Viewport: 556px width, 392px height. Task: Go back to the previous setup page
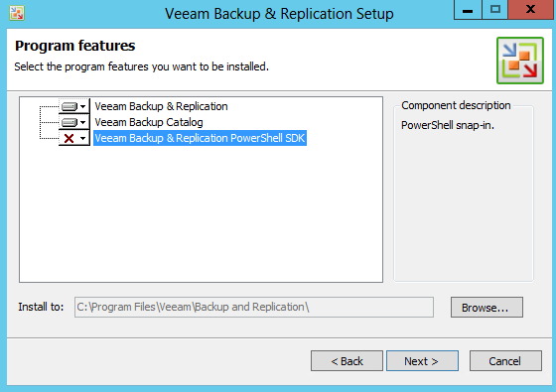tap(347, 361)
